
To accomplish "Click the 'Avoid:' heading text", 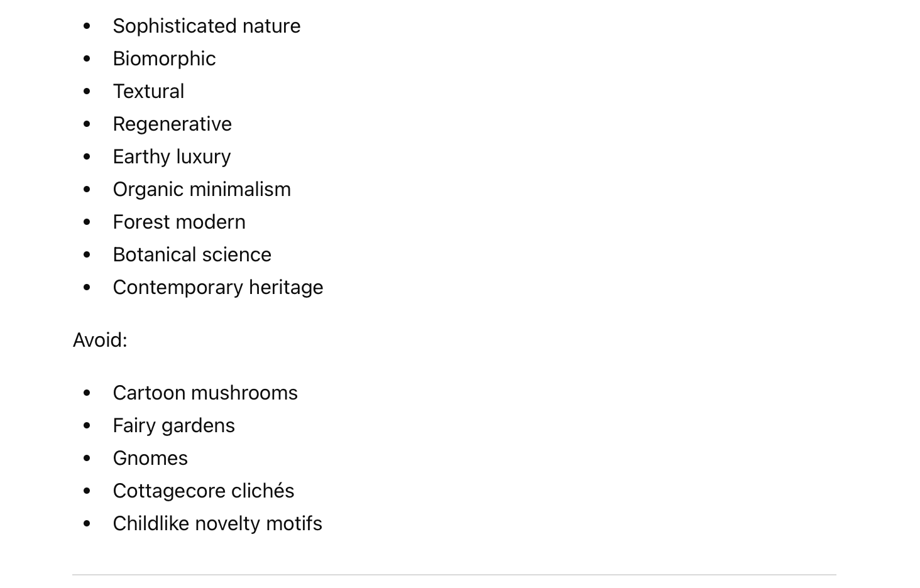I will click(x=100, y=340).
